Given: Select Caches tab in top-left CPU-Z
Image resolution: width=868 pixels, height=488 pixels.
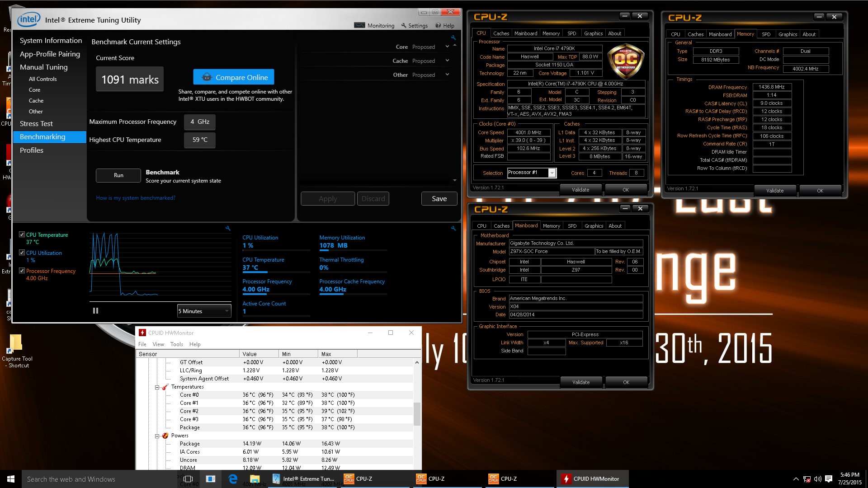Looking at the screenshot, I should point(501,33).
